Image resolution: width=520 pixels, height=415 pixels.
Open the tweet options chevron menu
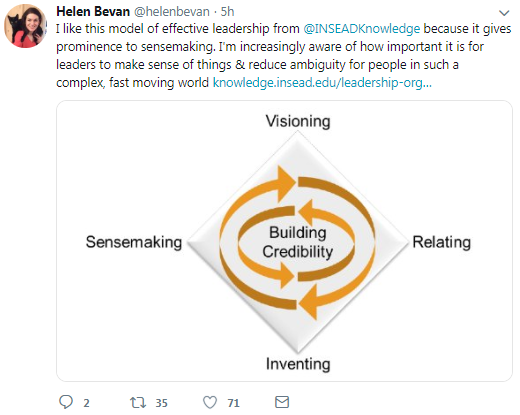tap(504, 13)
